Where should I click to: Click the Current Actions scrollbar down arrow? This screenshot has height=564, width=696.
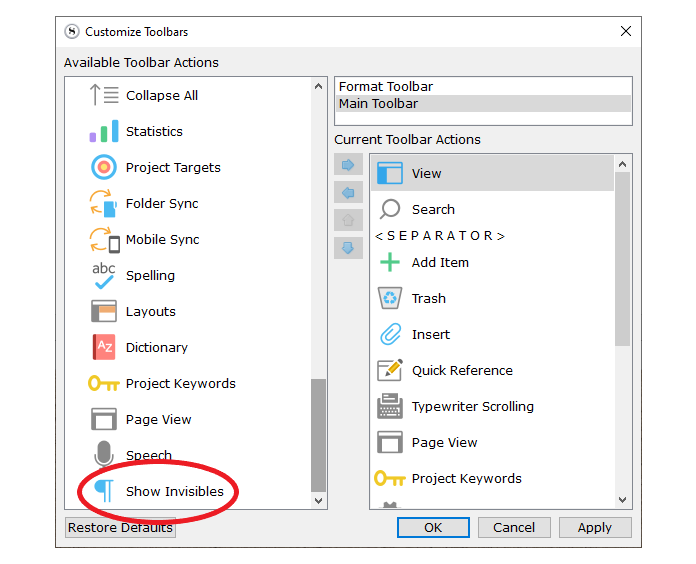tap(623, 500)
